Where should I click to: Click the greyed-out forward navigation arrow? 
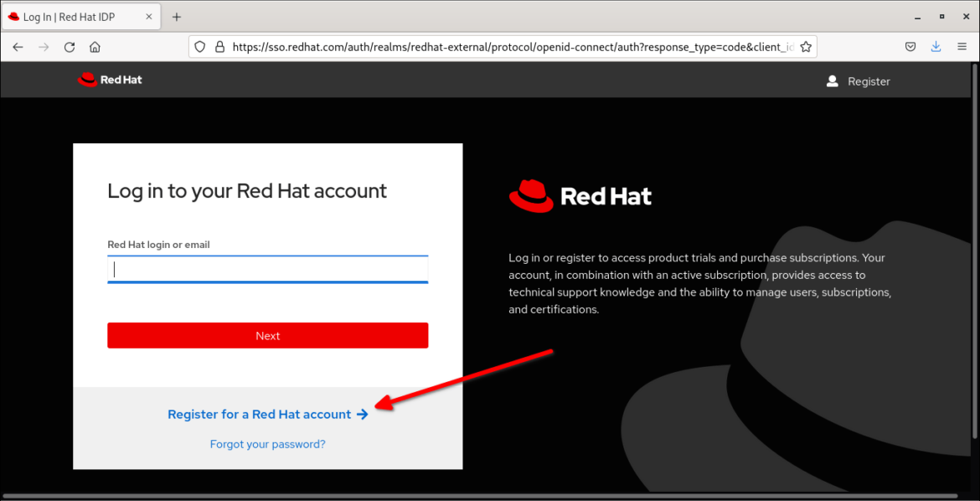pos(44,46)
